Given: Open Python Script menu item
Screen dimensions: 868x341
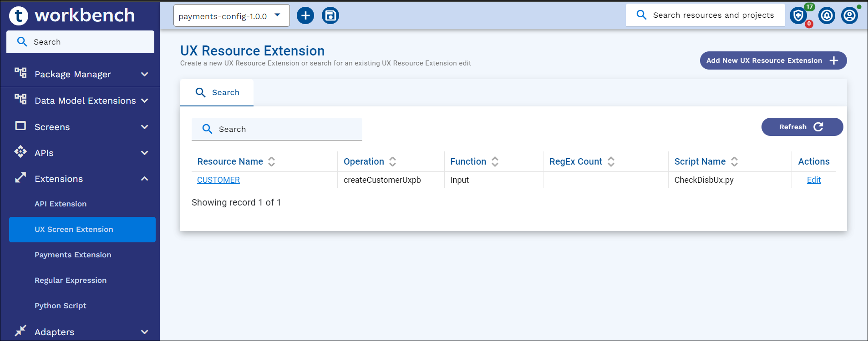Looking at the screenshot, I should (61, 306).
